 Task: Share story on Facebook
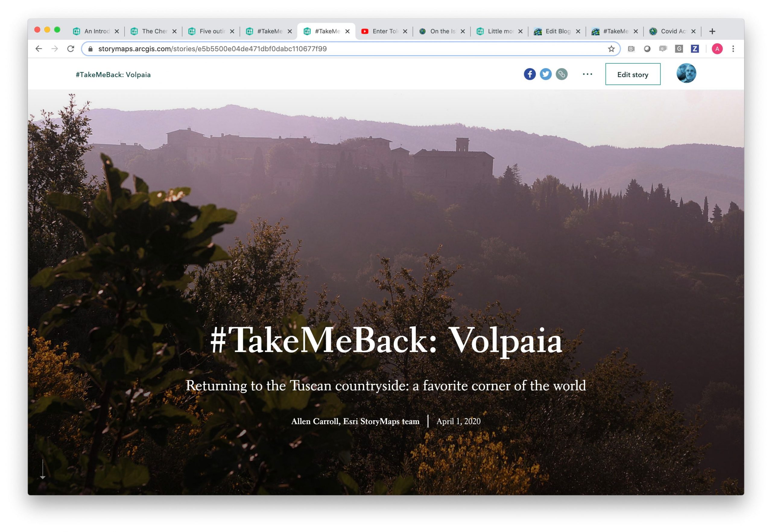[529, 74]
